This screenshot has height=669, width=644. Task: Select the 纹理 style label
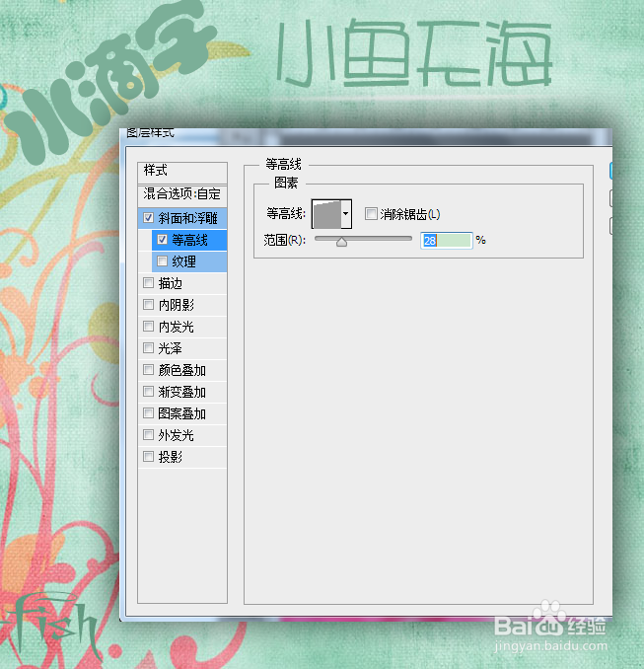183,261
